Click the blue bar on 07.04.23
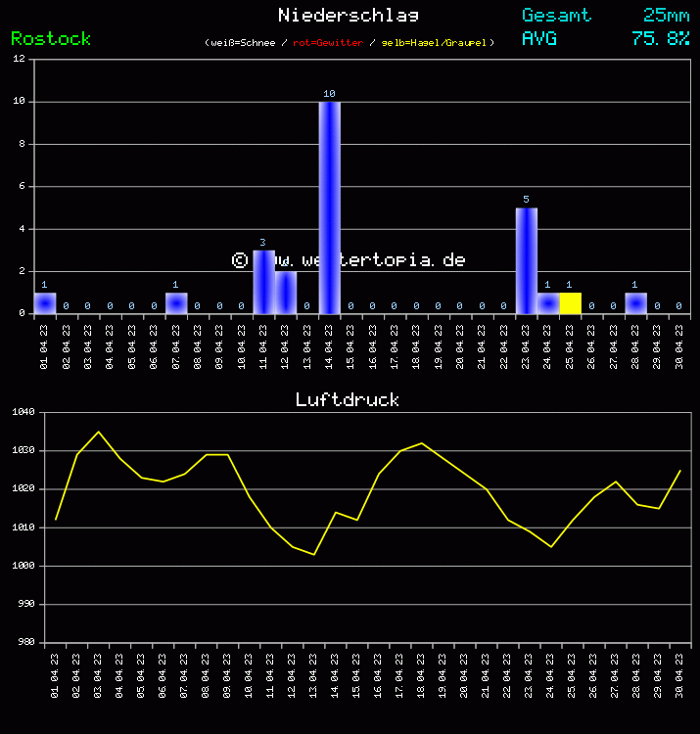Viewport: 700px width, 734px height. tap(176, 303)
